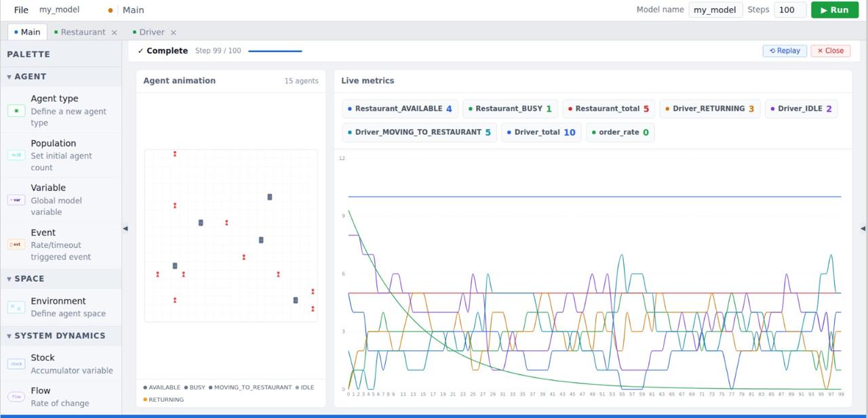This screenshot has width=868, height=418.
Task: Click the right panel collapse arrow
Action: click(863, 228)
